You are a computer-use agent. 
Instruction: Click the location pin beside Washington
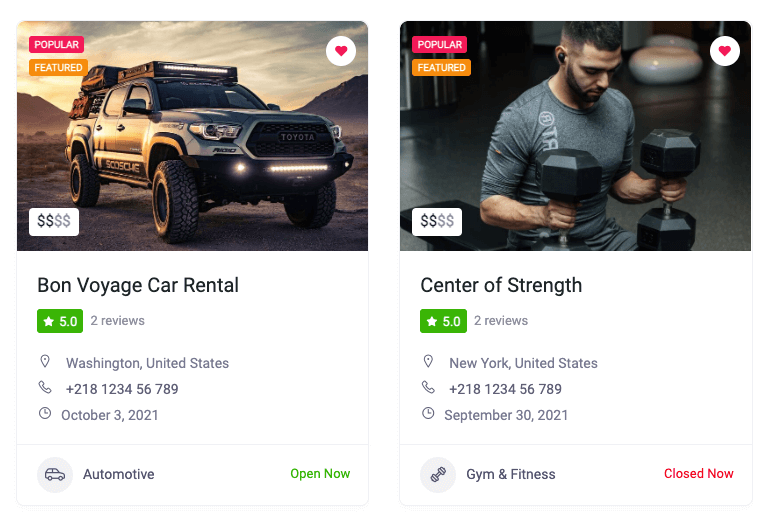click(45, 362)
